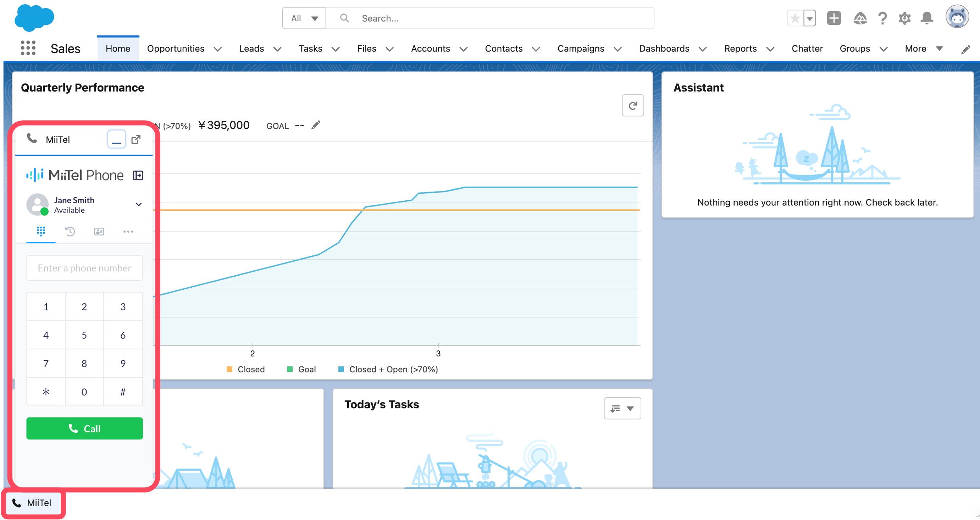Image resolution: width=980 pixels, height=520 pixels.
Task: Tap keypad digit 6
Action: (x=123, y=335)
